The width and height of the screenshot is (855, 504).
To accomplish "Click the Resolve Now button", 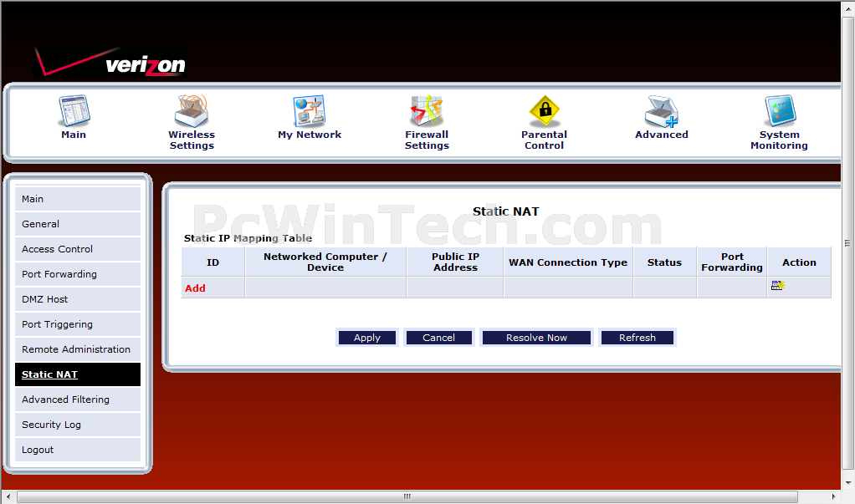I will [536, 338].
